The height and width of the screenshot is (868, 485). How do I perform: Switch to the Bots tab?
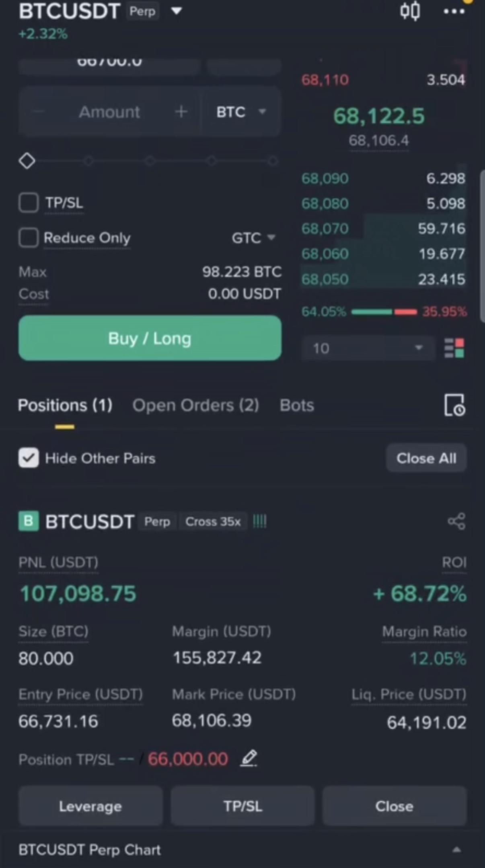point(297,405)
